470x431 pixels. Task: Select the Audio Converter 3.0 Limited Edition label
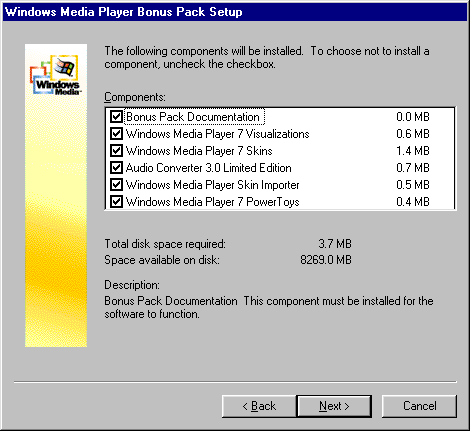pyautogui.click(x=208, y=168)
